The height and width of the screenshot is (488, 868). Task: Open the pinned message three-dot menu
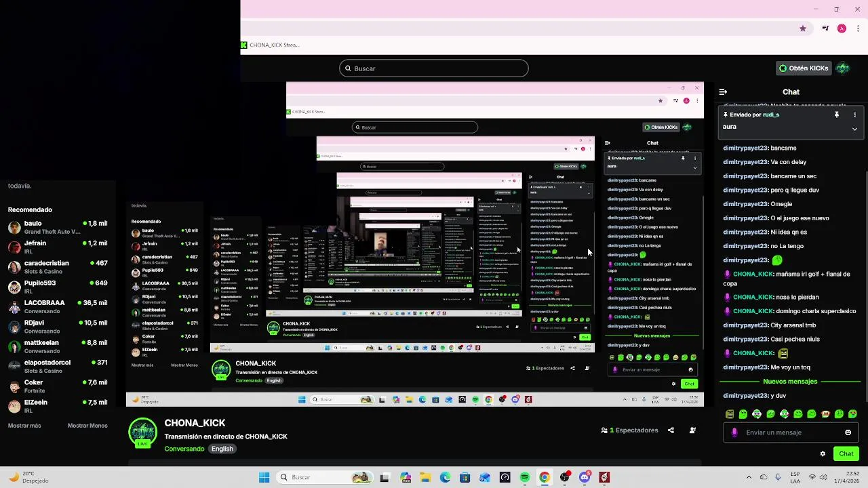pos(854,115)
